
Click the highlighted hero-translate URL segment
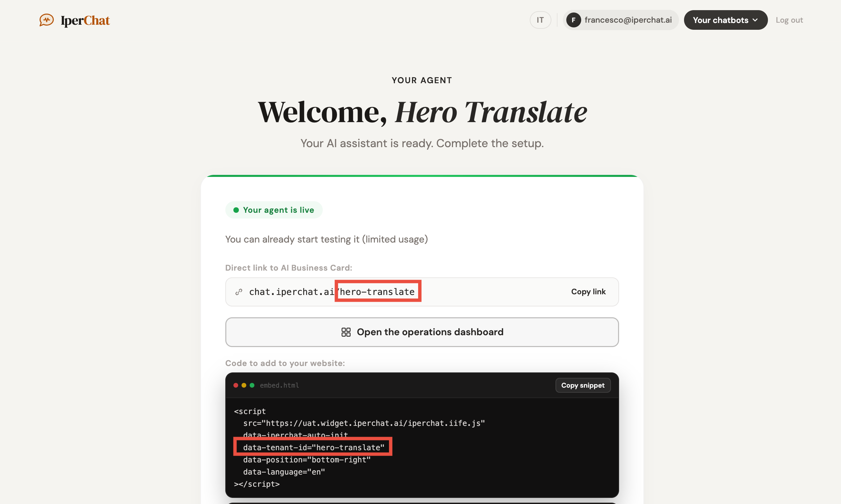coord(378,291)
